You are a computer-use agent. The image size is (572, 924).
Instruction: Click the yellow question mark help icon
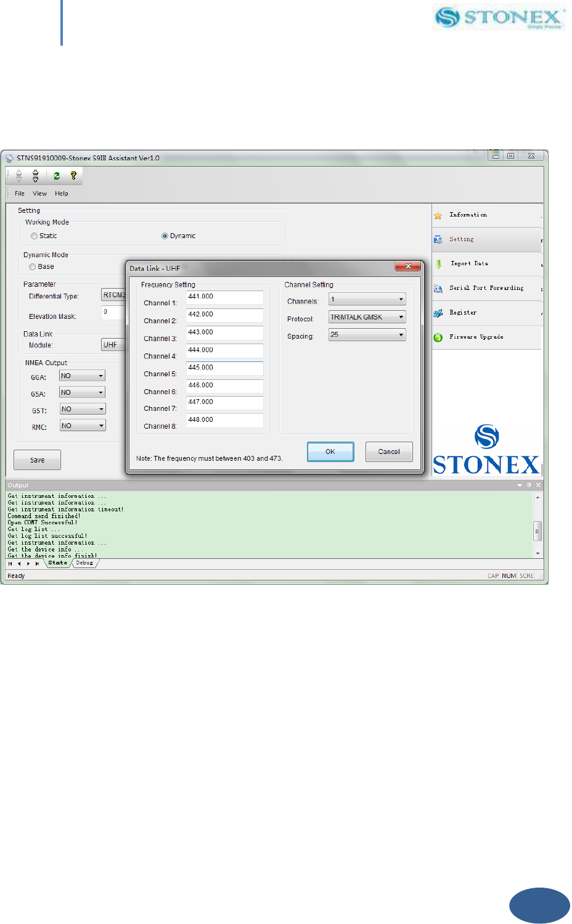[73, 176]
